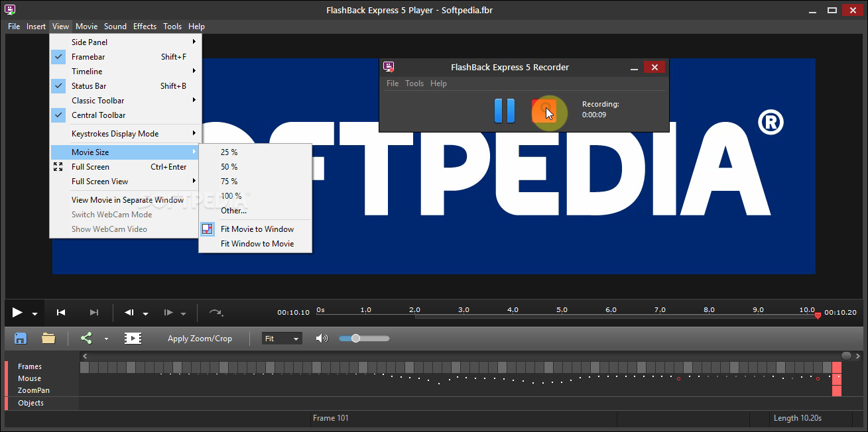Open step back options arrow
This screenshot has width=868, height=432.
click(146, 314)
